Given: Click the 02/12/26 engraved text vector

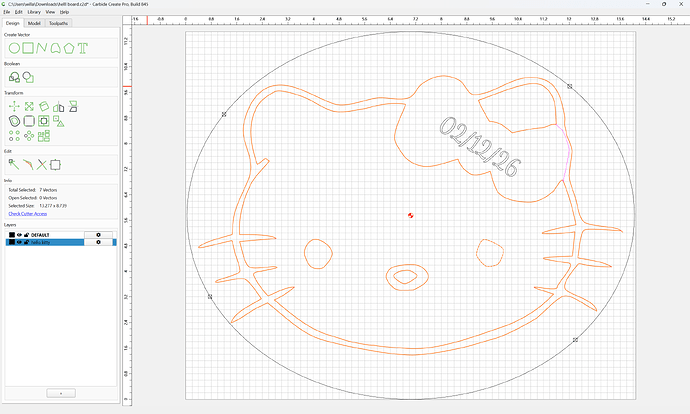Looking at the screenshot, I should pos(480,147).
